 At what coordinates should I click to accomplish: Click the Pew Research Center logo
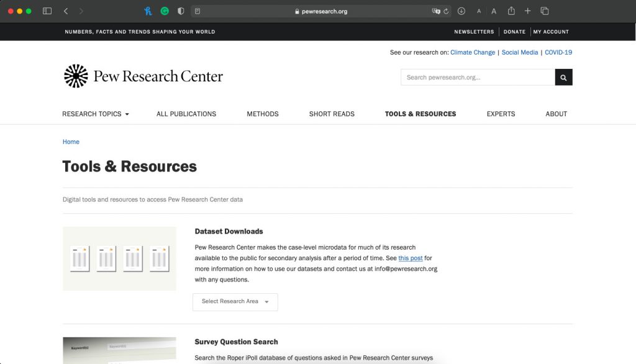143,76
